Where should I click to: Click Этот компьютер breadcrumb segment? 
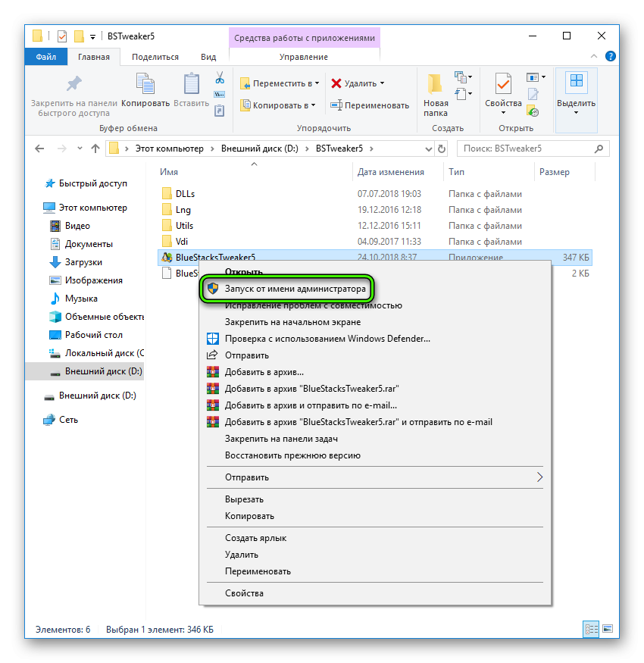[x=169, y=149]
